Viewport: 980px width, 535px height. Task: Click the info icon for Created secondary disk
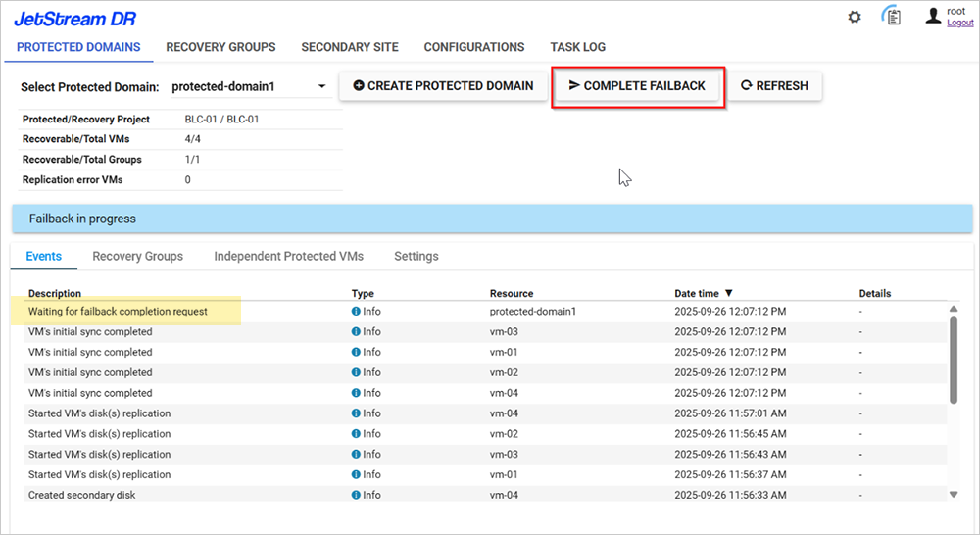(x=356, y=495)
